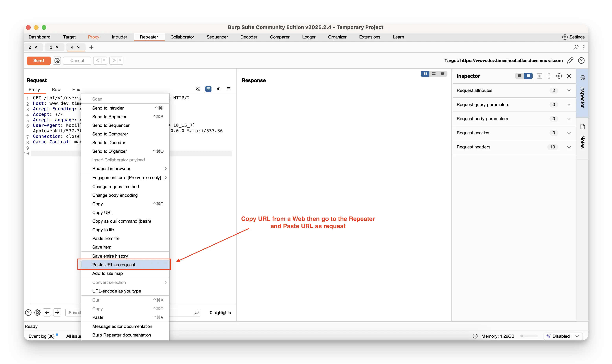Click the pencil icon to edit target
Viewport: 612px width, 364px height.
point(570,61)
